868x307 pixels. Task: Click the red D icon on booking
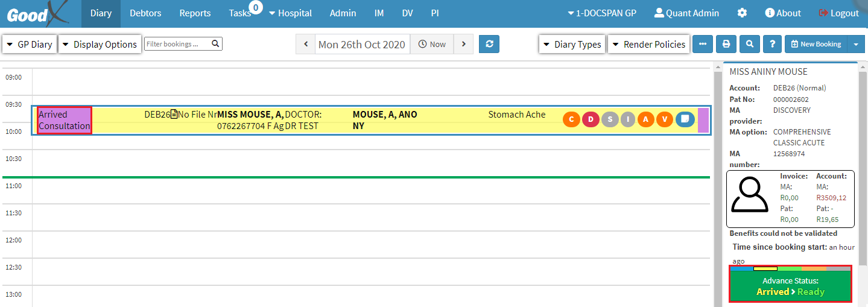point(591,119)
